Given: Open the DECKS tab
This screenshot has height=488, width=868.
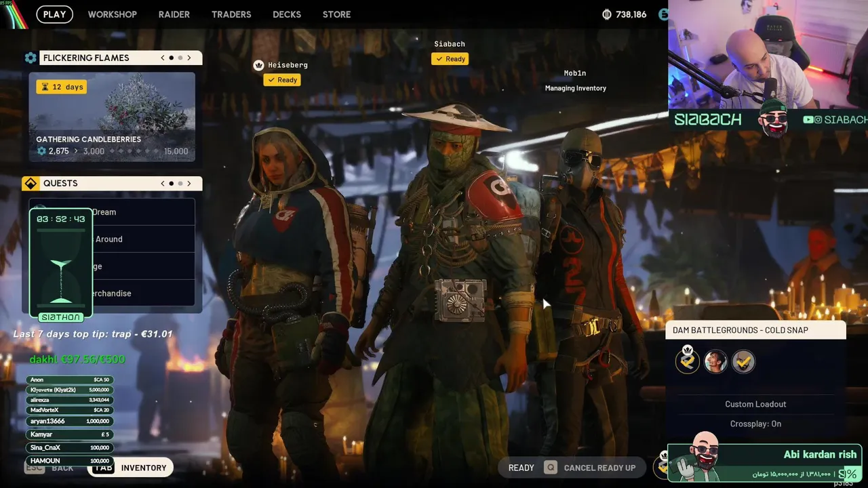Looking at the screenshot, I should pos(287,14).
